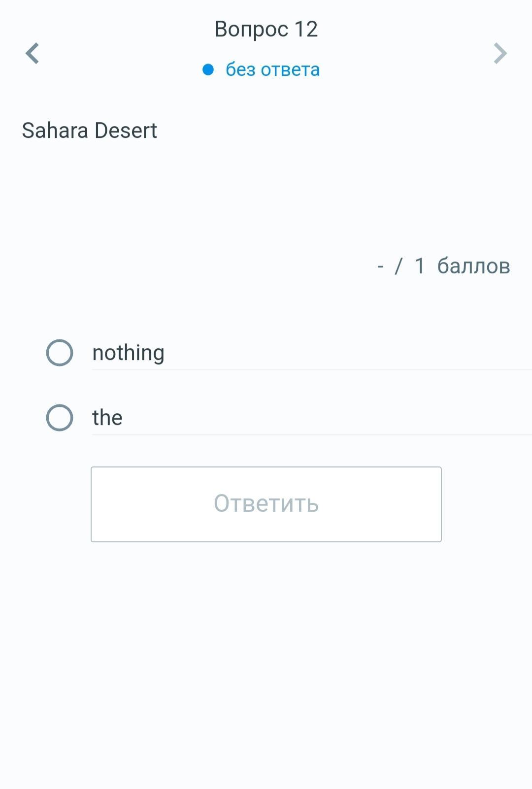532x789 pixels.
Task: Click the slash in the score line
Action: point(399,266)
